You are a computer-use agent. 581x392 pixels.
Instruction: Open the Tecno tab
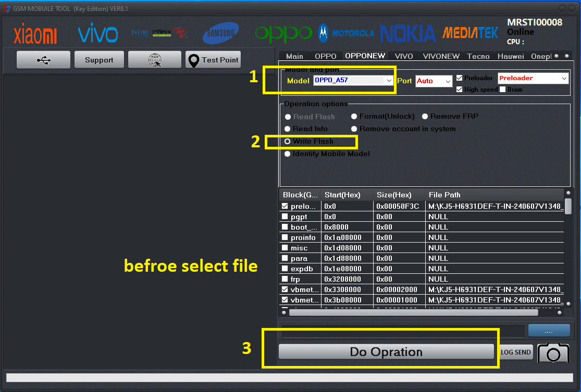(478, 56)
